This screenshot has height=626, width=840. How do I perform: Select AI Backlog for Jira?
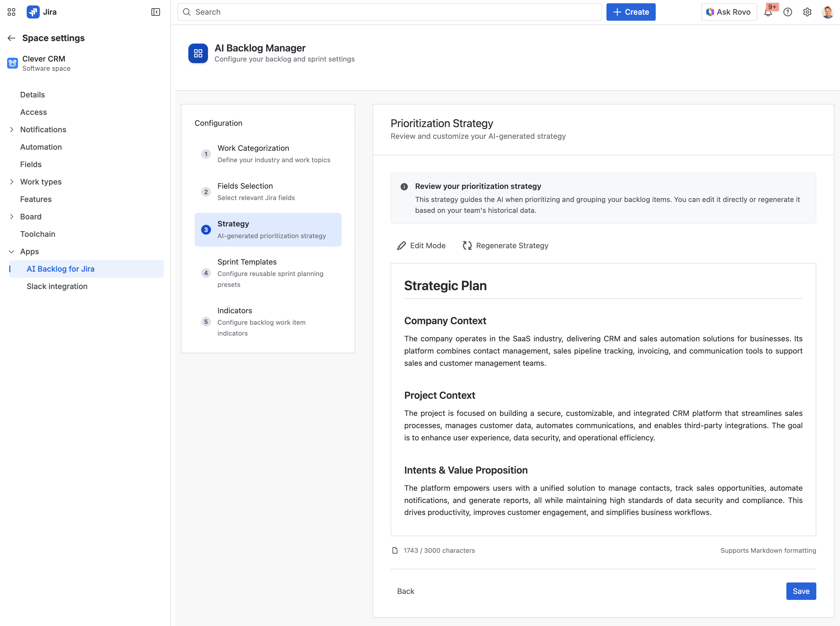click(61, 269)
